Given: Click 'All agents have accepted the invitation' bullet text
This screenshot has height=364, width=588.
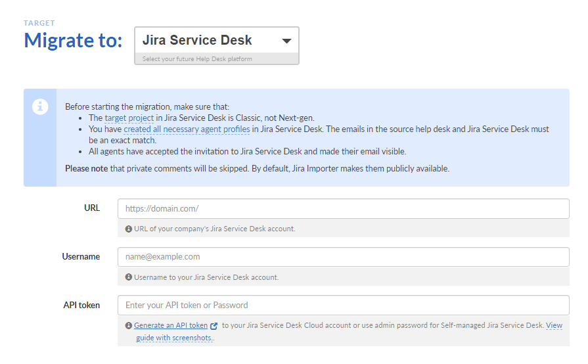Looking at the screenshot, I should tap(248, 152).
